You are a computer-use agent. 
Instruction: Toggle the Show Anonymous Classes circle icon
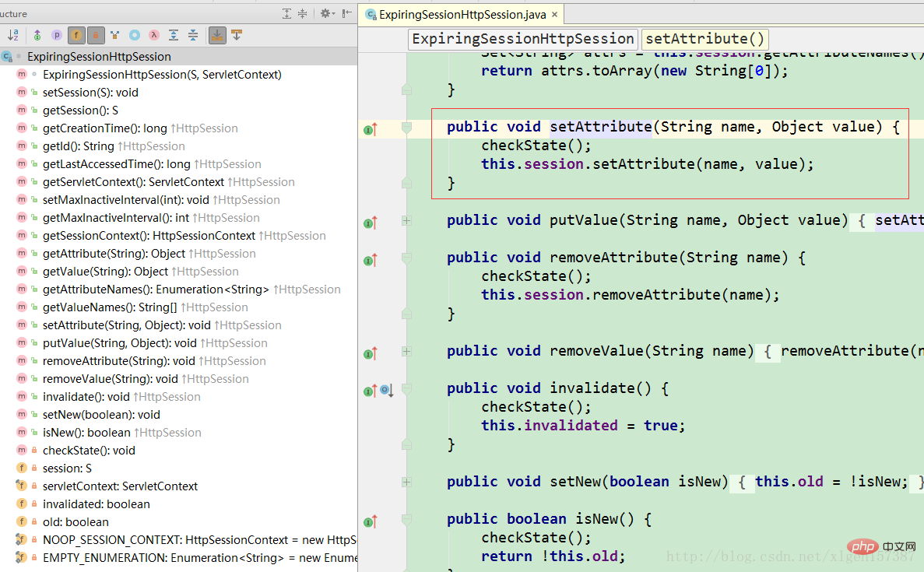coord(135,35)
